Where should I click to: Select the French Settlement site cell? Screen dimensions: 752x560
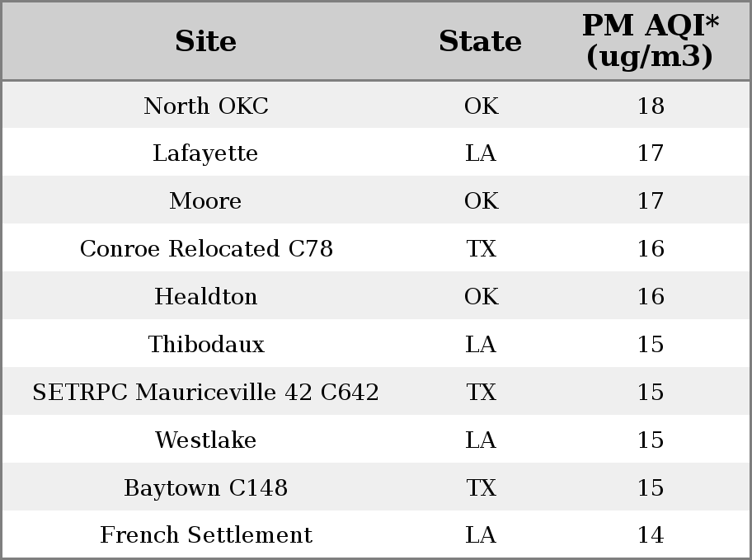click(206, 534)
